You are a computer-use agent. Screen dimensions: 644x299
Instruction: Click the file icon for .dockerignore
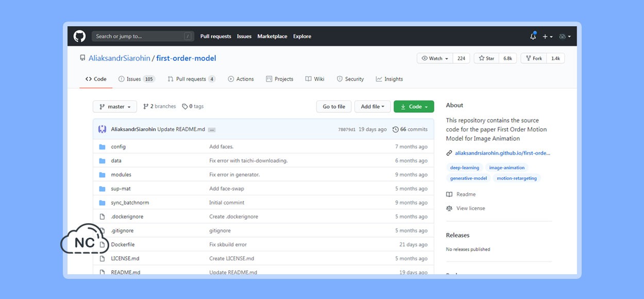(102, 217)
